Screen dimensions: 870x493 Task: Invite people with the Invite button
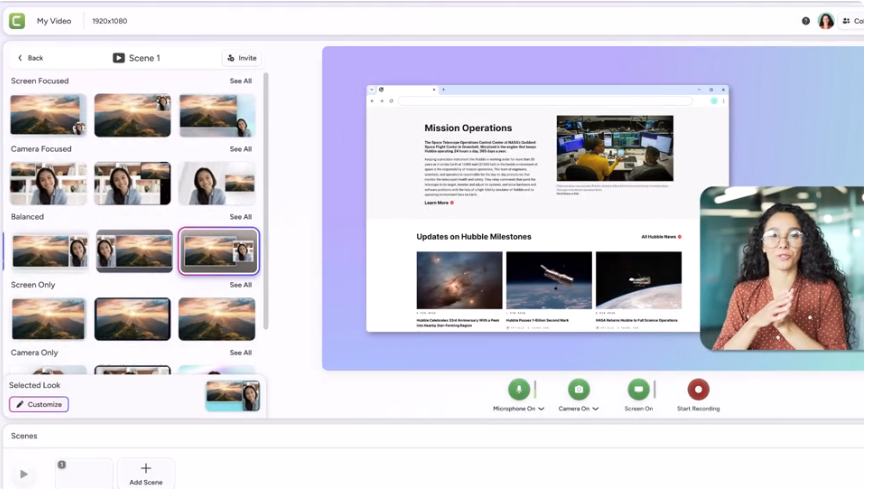(x=242, y=58)
